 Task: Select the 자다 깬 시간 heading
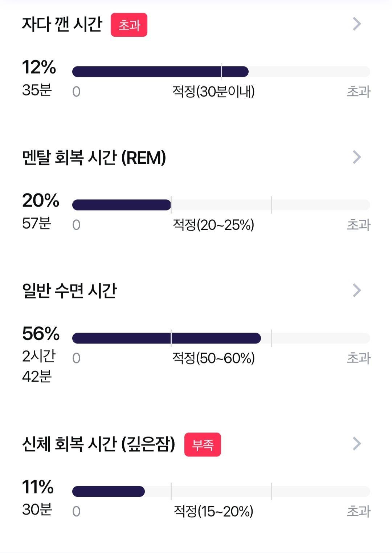tap(62, 24)
